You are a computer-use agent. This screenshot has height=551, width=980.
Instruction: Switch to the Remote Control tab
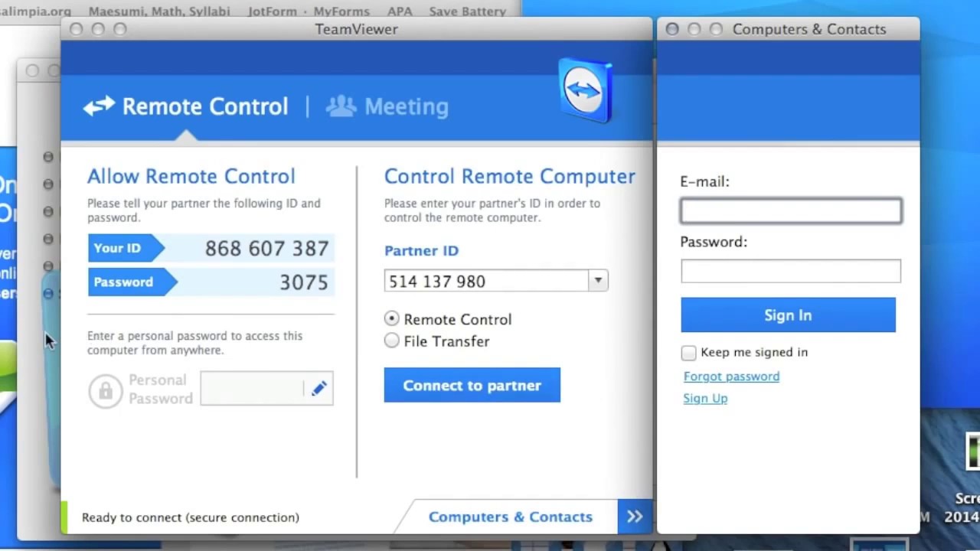[x=186, y=106]
